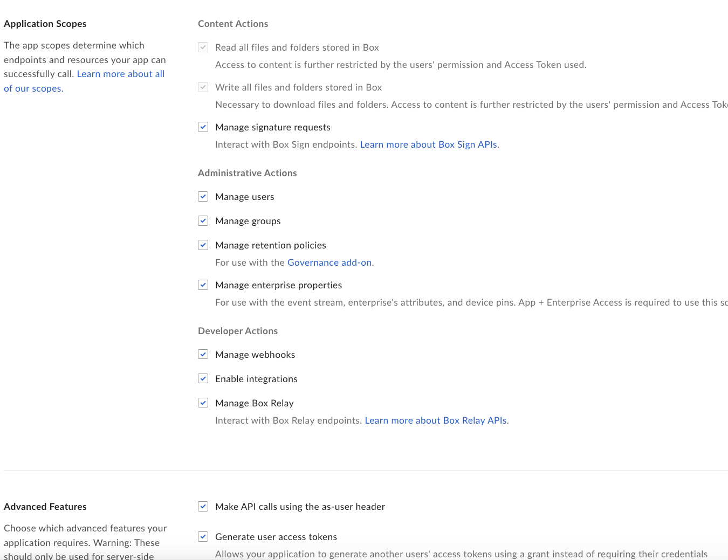The width and height of the screenshot is (728, 560).
Task: Click the Manage webhooks label text
Action: [x=255, y=355]
